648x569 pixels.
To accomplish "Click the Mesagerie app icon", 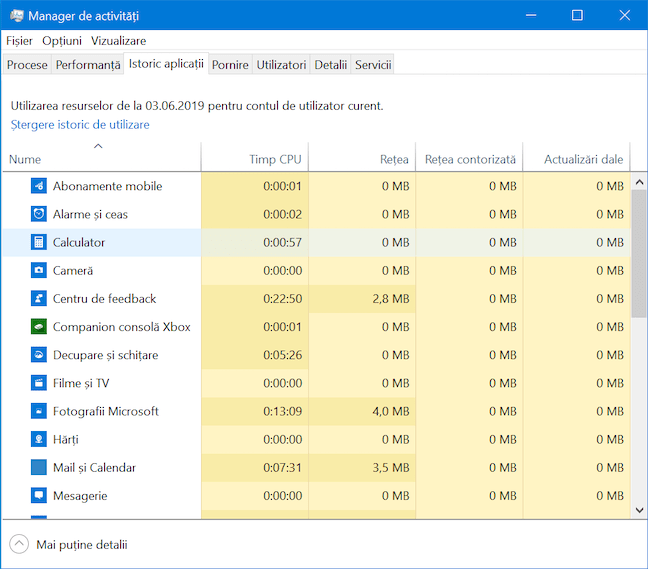I will (x=39, y=495).
